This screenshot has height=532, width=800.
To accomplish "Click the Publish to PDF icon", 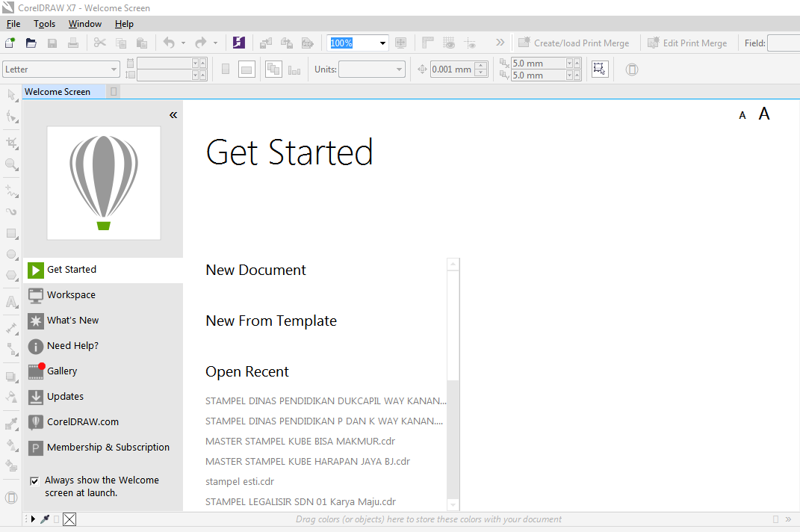I will tap(308, 43).
